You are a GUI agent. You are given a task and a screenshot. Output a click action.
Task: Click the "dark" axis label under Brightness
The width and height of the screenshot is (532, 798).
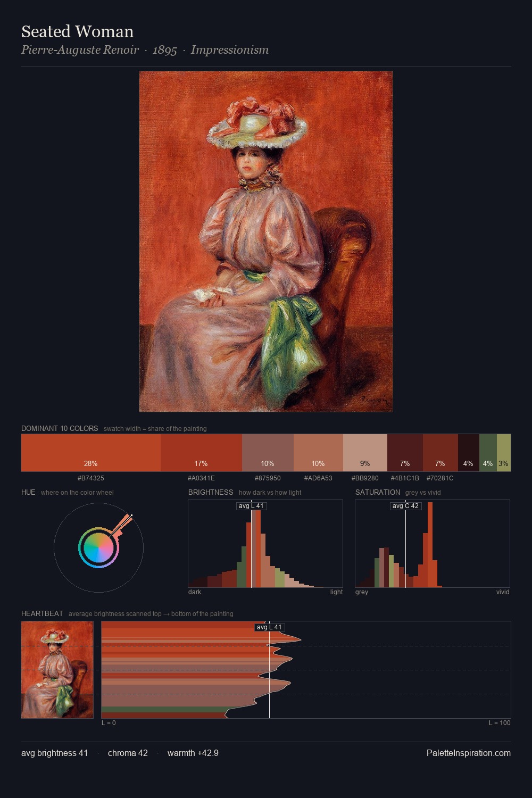coord(195,592)
